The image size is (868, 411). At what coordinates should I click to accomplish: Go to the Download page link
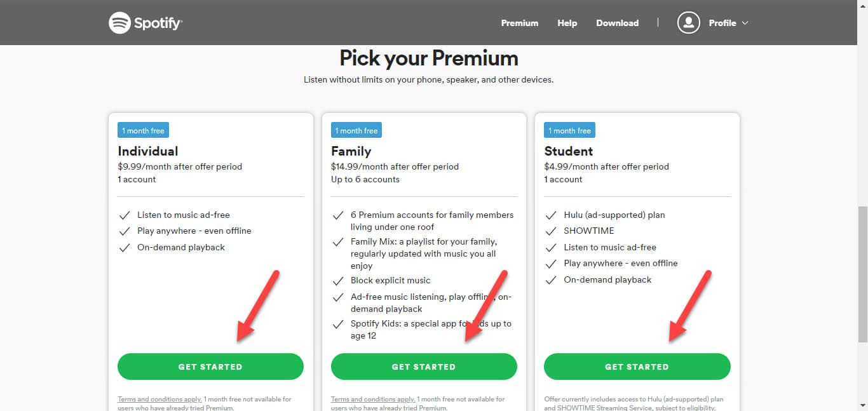pos(617,23)
